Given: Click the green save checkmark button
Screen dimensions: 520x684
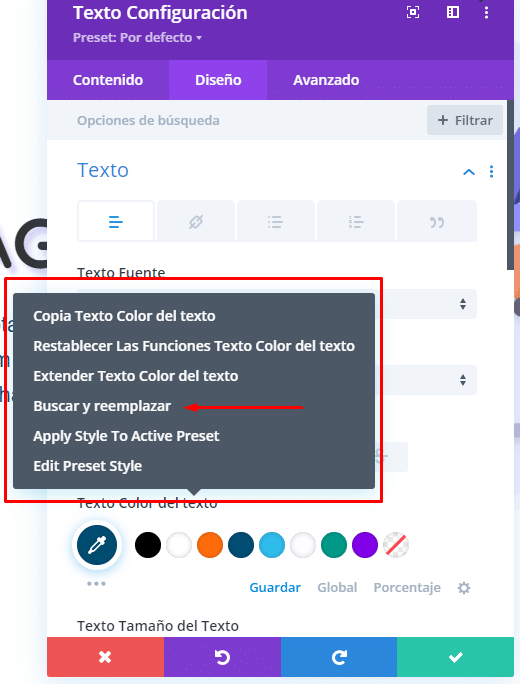Looking at the screenshot, I should (x=455, y=657).
